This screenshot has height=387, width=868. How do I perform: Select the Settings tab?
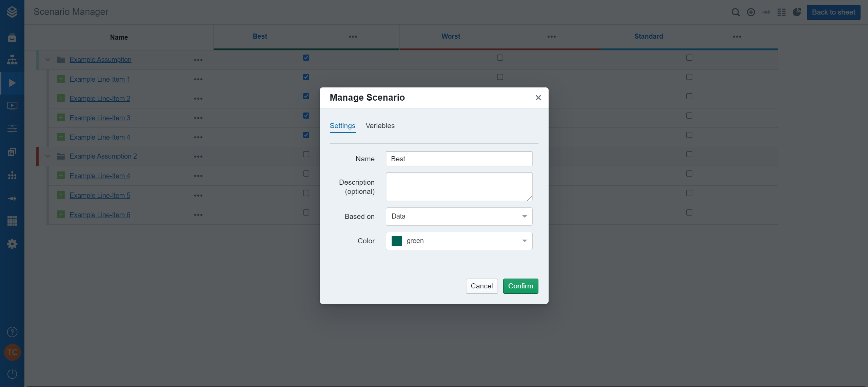click(x=342, y=126)
